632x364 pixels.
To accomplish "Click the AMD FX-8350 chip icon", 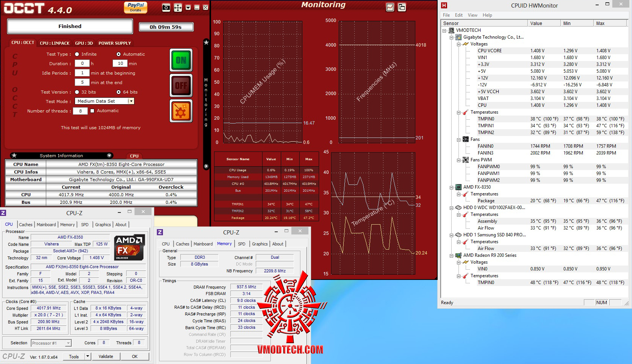I will 458,187.
